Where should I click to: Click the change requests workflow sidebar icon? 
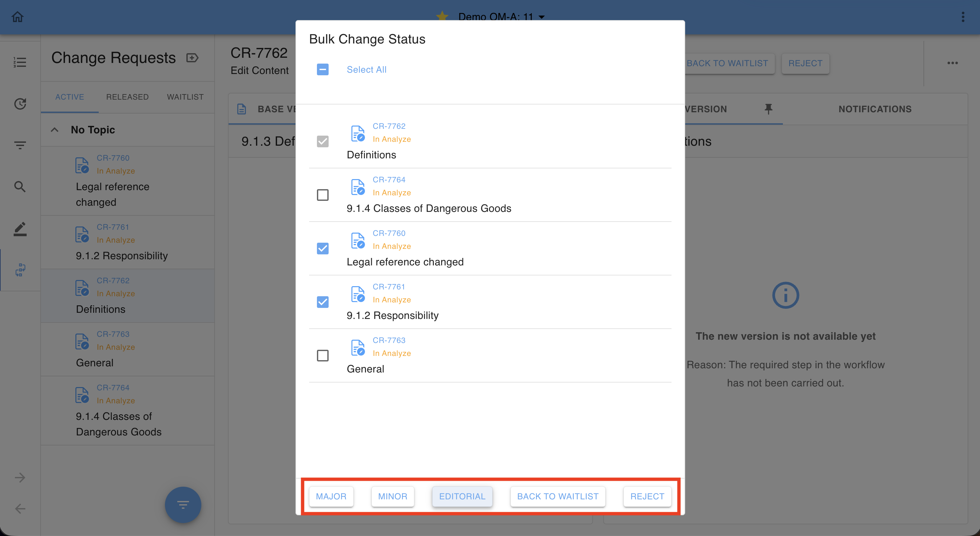20,270
